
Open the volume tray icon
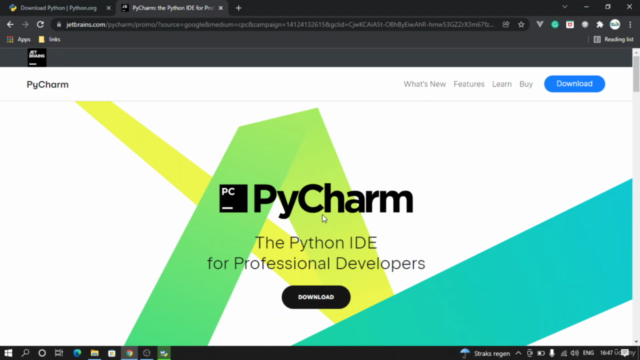tap(575, 353)
